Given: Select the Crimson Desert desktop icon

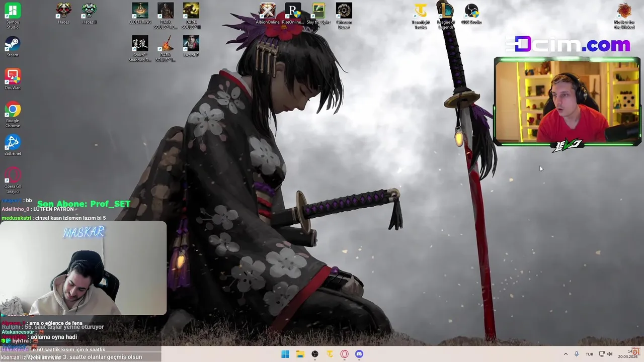Looking at the screenshot, I should tap(344, 16).
